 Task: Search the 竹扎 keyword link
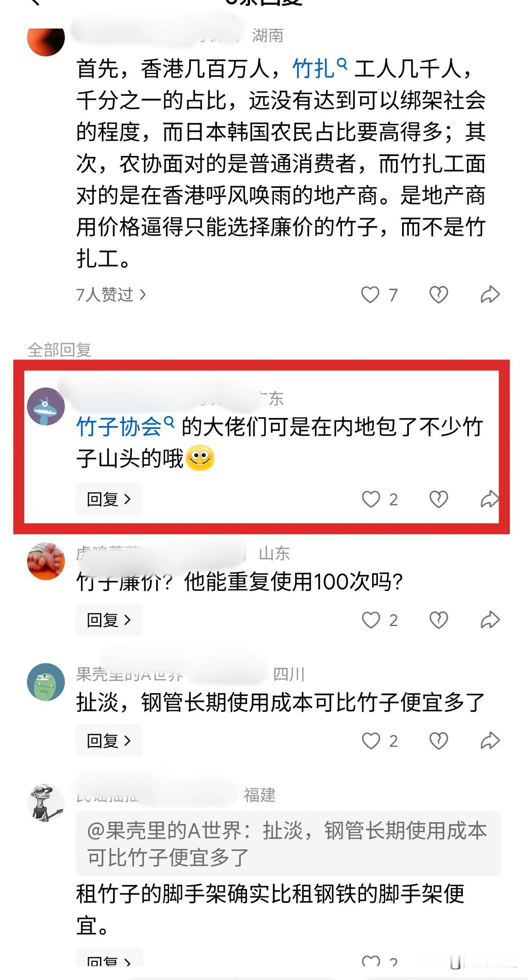pyautogui.click(x=320, y=68)
